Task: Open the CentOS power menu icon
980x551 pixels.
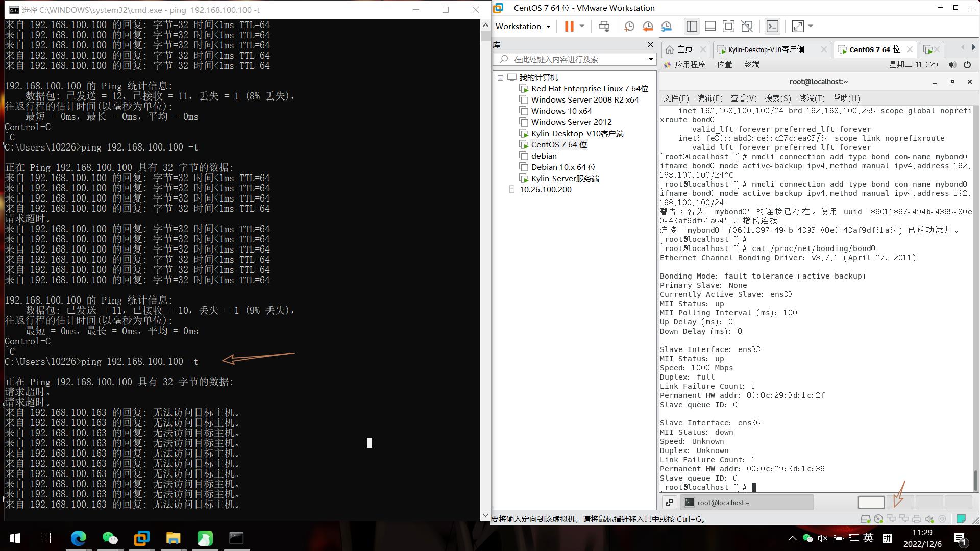Action: pyautogui.click(x=967, y=65)
